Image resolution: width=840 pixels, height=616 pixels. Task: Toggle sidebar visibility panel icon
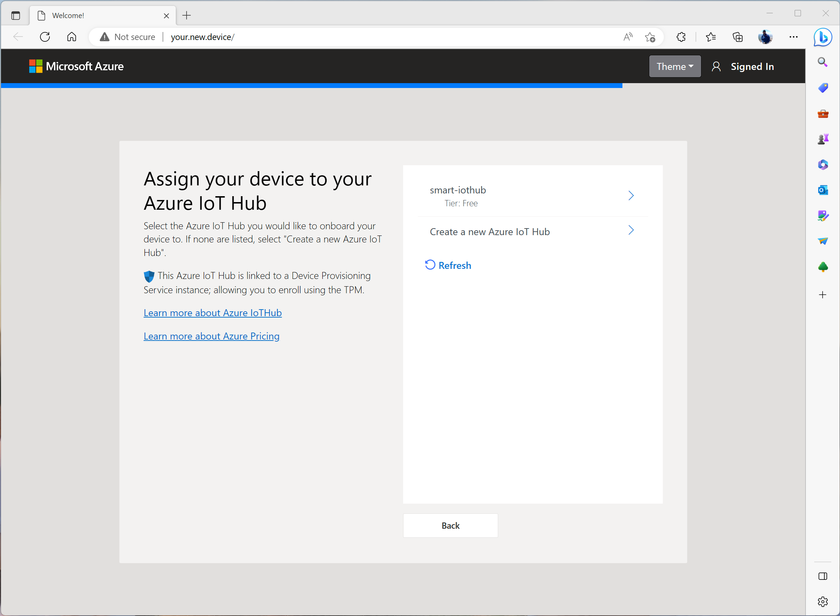(x=823, y=576)
